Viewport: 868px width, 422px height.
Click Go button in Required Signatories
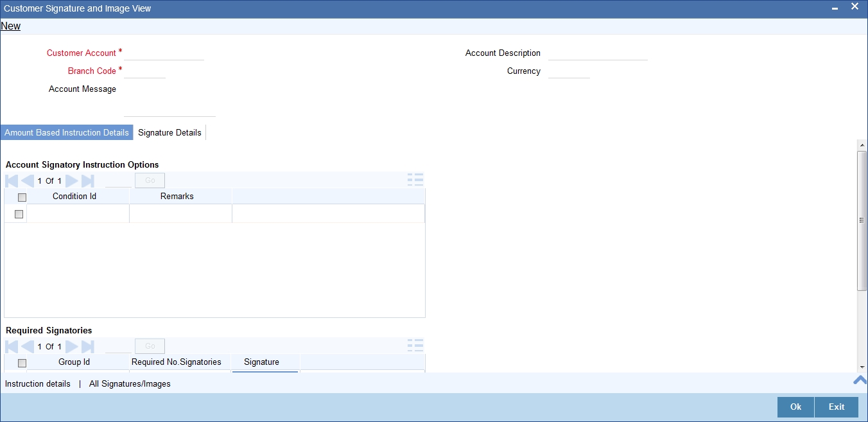click(x=150, y=346)
